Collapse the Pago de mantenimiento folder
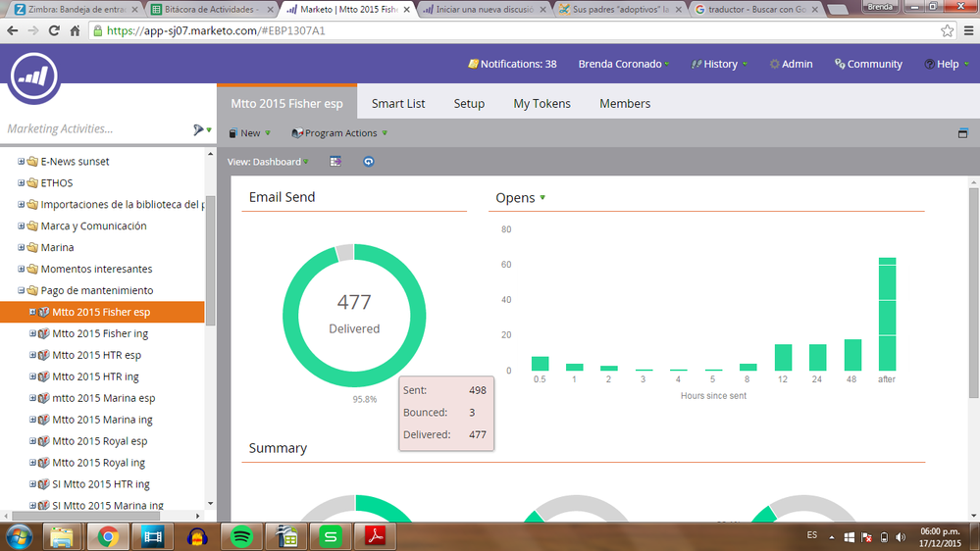The height and width of the screenshot is (551, 980). (22, 290)
